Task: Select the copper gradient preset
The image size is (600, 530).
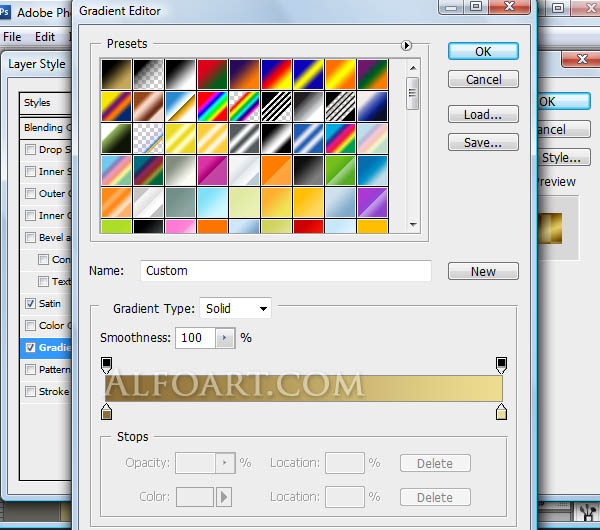Action: pos(148,106)
